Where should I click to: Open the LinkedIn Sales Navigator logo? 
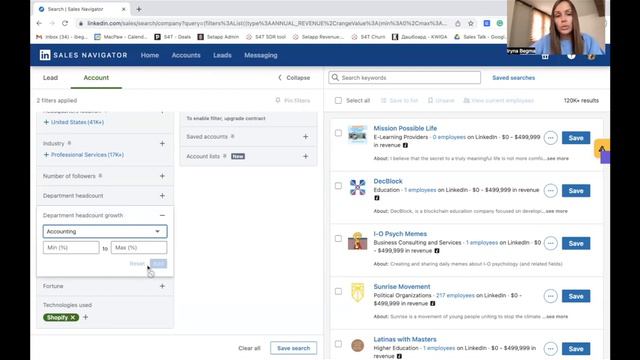coord(83,55)
